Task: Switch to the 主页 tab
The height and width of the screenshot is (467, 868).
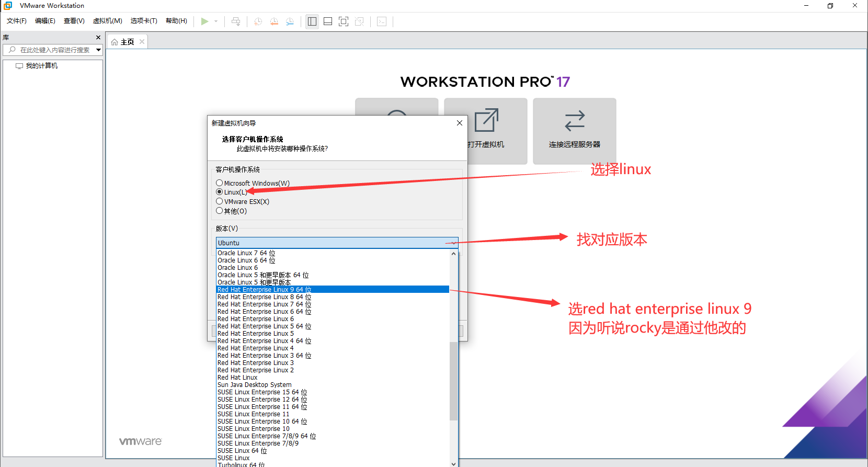Action: (127, 42)
